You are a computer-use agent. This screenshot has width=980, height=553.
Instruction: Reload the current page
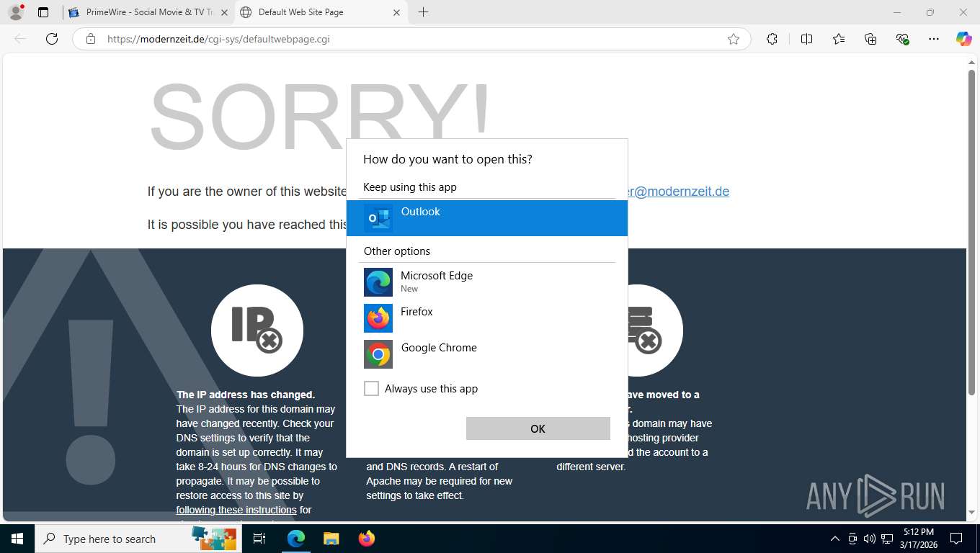point(52,39)
